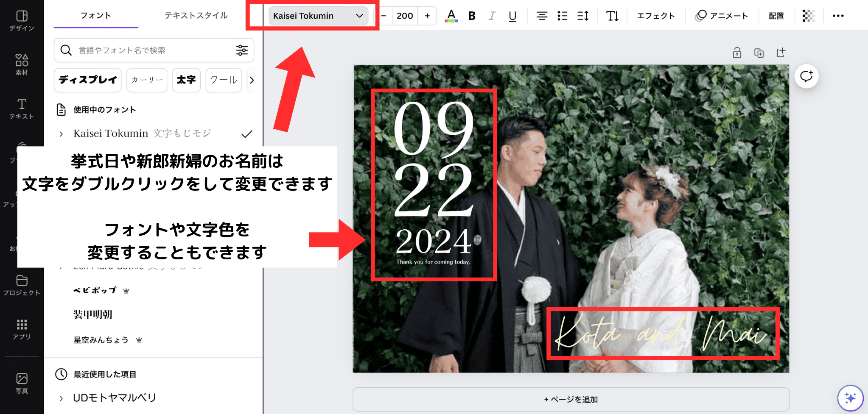Open the transparency checkerboard icon
Viewport: 868px width, 414px height.
(x=808, y=16)
